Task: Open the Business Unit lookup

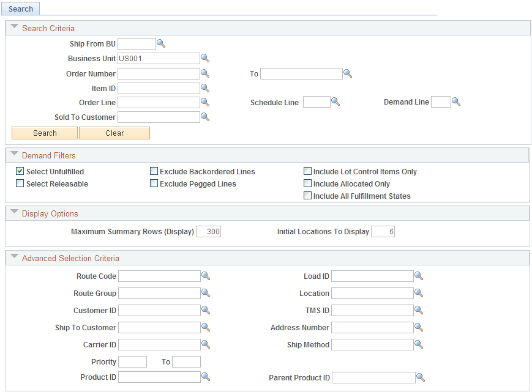Action: [x=205, y=57]
